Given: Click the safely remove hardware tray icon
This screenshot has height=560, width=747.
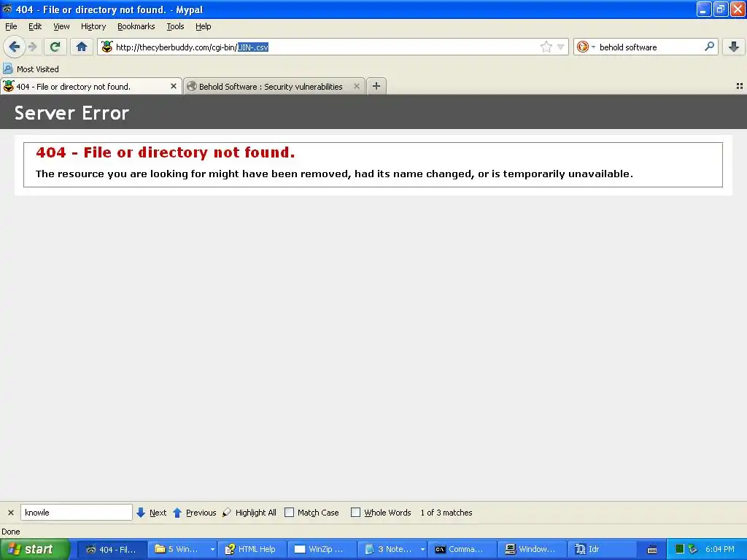Looking at the screenshot, I should pyautogui.click(x=693, y=549).
